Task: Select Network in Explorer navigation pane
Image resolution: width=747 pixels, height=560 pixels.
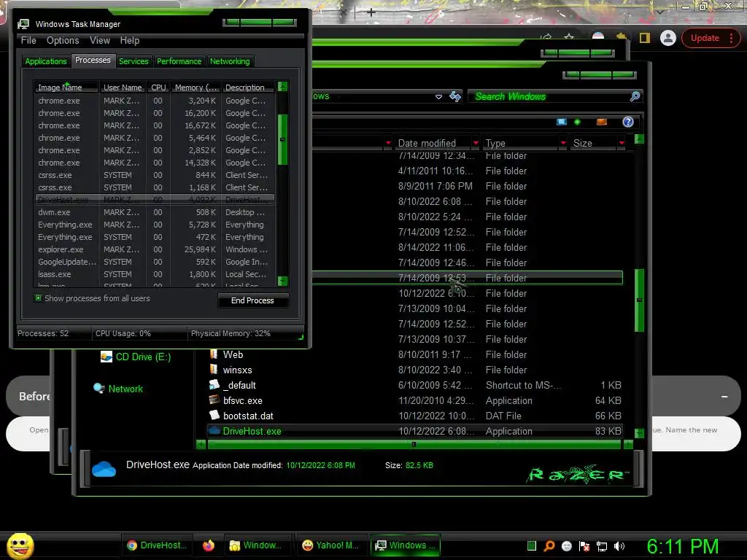Action: (x=119, y=389)
